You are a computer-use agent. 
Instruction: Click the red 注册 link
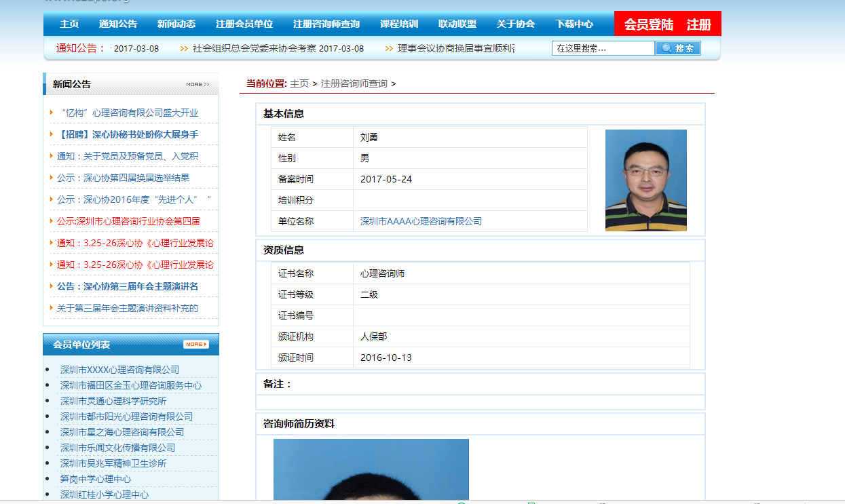pos(699,24)
